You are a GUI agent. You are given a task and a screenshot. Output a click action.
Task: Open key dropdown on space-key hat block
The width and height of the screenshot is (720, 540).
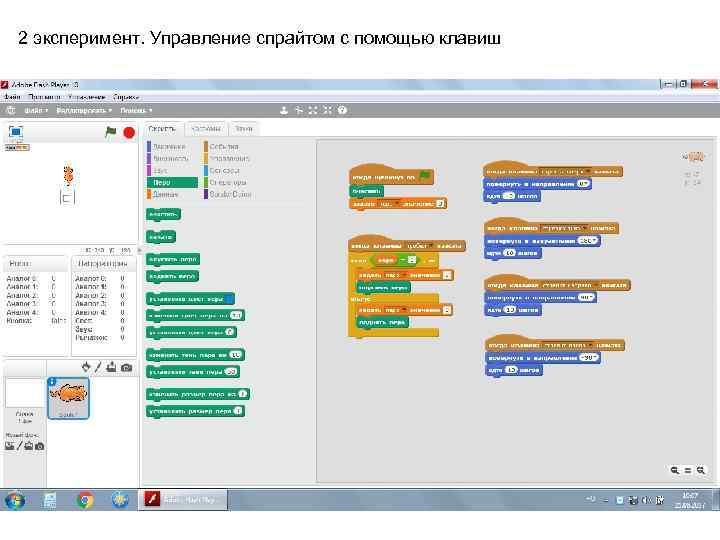(420, 246)
